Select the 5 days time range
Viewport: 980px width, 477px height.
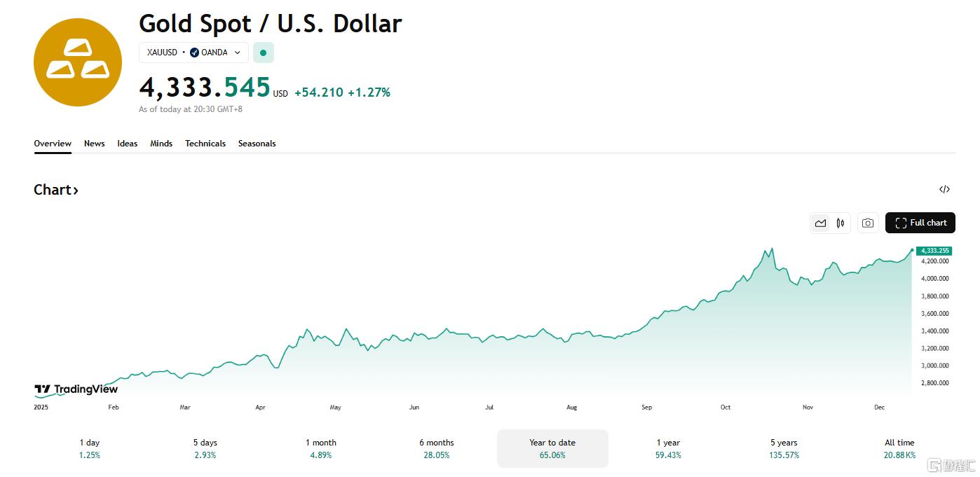click(205, 448)
